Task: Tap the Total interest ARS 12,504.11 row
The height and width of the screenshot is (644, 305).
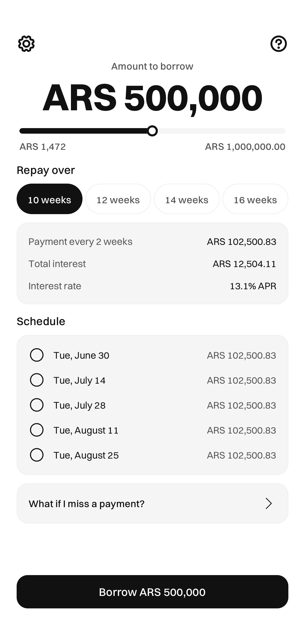Action: click(x=152, y=264)
